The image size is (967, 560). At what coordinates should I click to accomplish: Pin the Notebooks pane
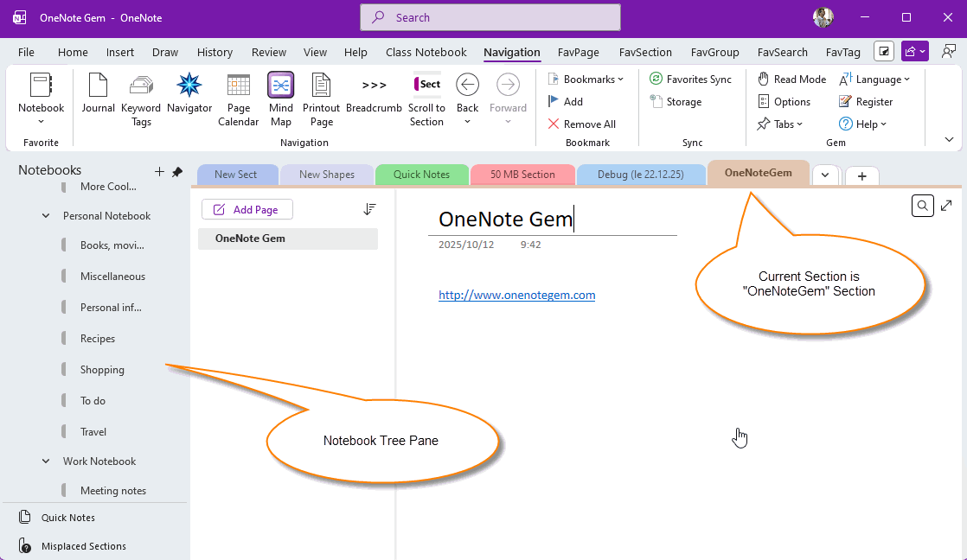point(177,172)
